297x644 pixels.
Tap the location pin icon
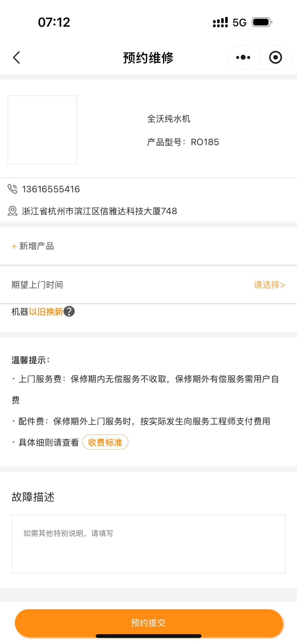[12, 211]
